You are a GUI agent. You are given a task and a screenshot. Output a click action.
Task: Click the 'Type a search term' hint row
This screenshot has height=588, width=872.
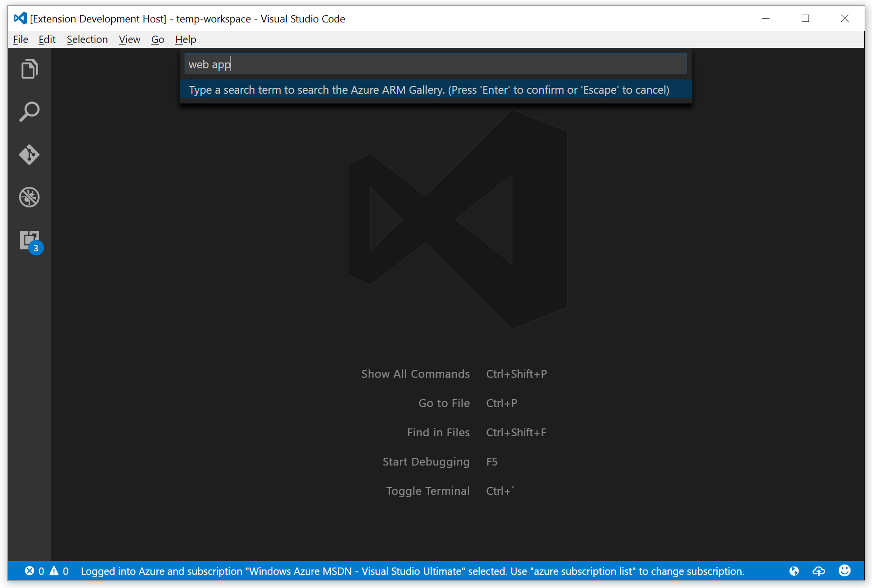[x=436, y=90]
